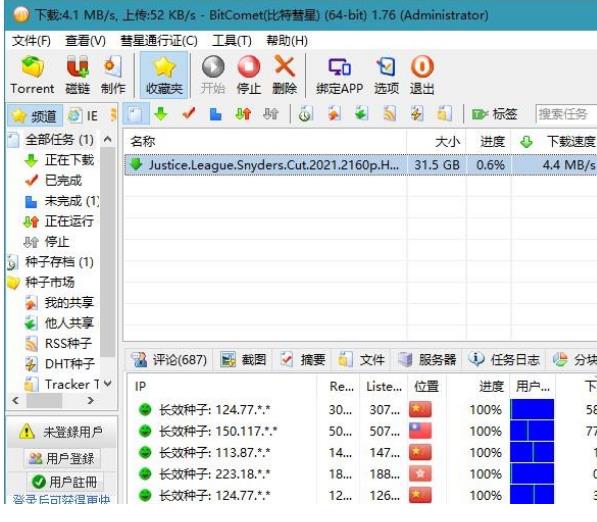Screen dimensions: 597x522
Task: Show all tasks filter icon in list toolbar
Action: click(135, 114)
